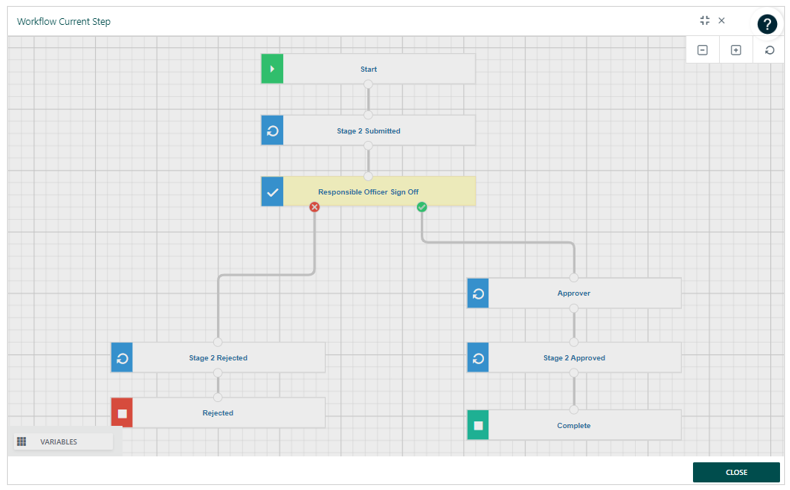Click the blue refresh icon on Stage 2 Approved

tap(478, 358)
